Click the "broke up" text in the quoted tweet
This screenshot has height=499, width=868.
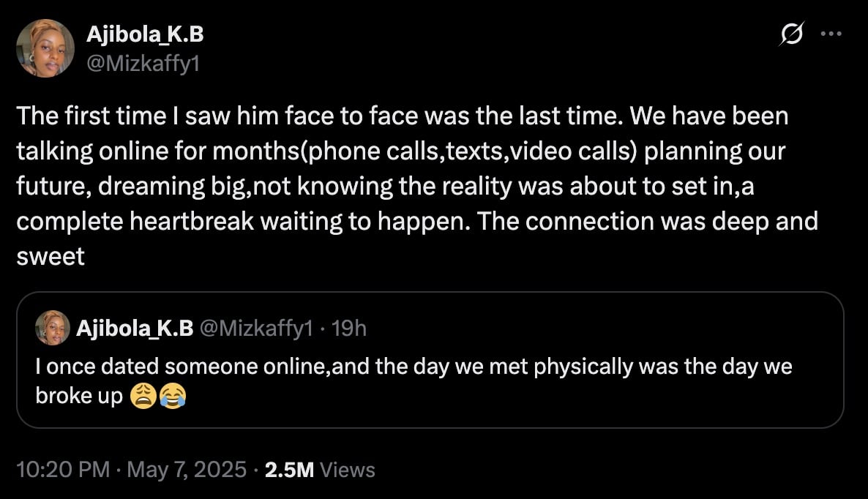[x=79, y=396]
